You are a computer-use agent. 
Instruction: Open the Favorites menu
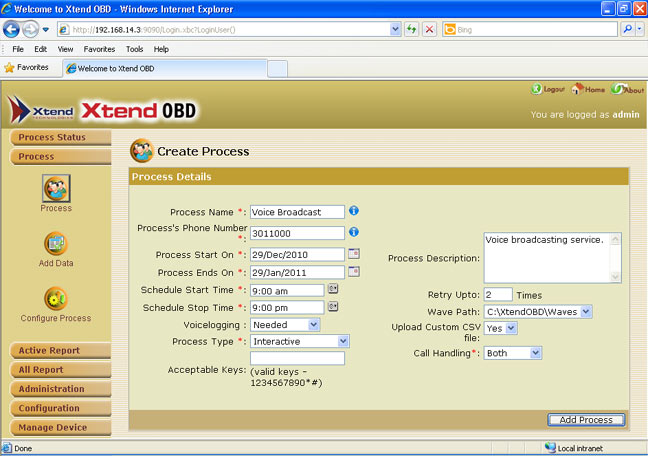tap(99, 49)
